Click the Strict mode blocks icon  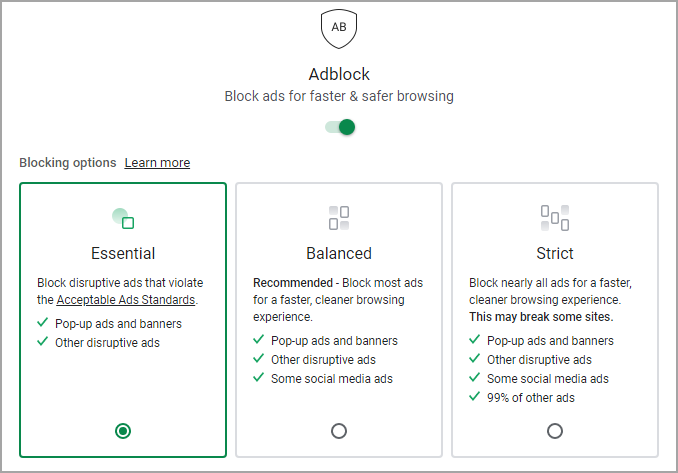tap(555, 218)
